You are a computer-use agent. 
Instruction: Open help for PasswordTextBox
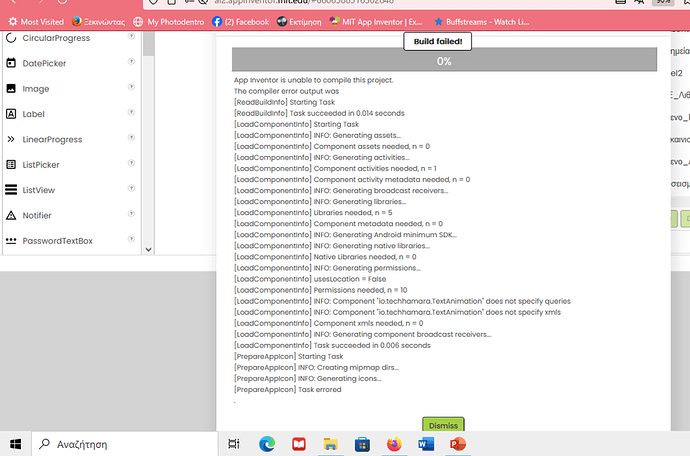131,239
